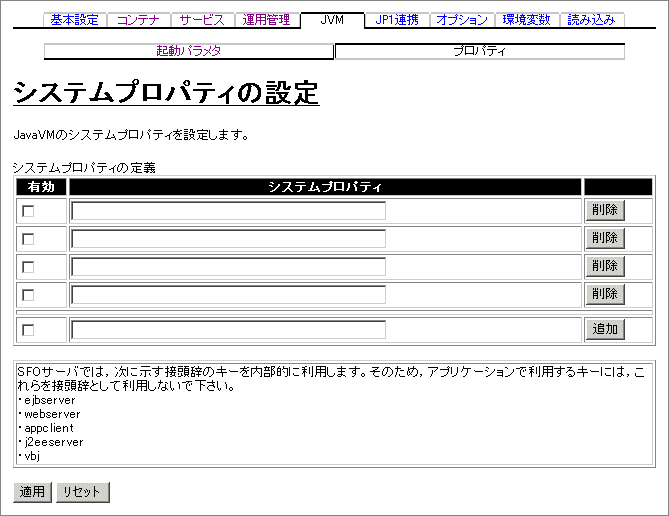
Task: Check the third row's 有効 checkbox
Action: (x=28, y=267)
